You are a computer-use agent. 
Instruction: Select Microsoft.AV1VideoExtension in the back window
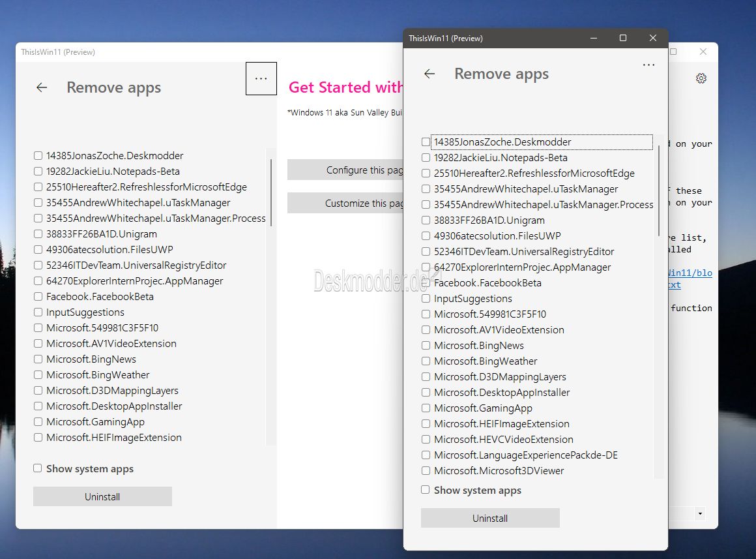[x=38, y=343]
